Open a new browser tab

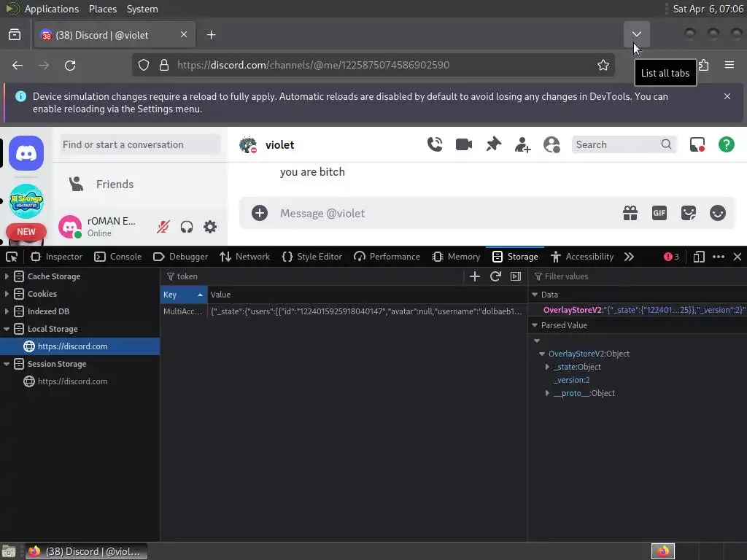[x=211, y=35]
